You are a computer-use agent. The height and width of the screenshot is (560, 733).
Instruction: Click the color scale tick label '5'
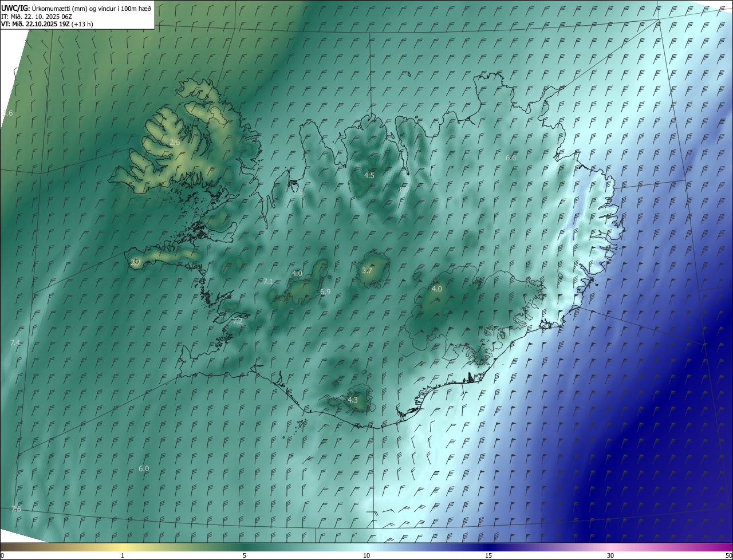coord(245,556)
